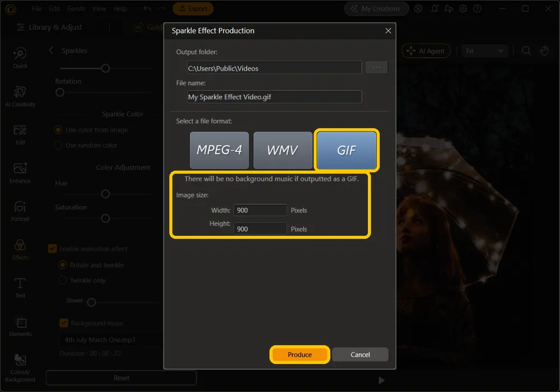Open the File menu

click(37, 8)
